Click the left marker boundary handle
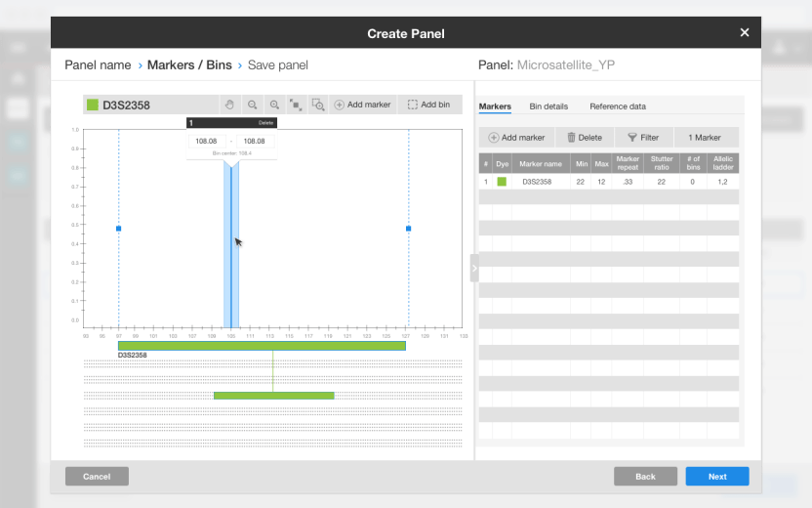The height and width of the screenshot is (508, 812). point(119,229)
